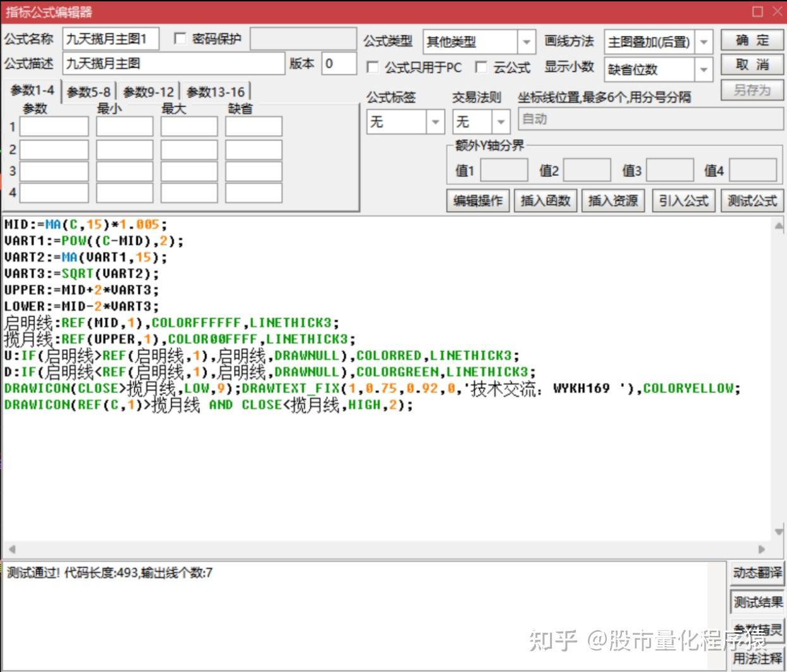Click the 值4 Y-axis boundary field

(753, 170)
